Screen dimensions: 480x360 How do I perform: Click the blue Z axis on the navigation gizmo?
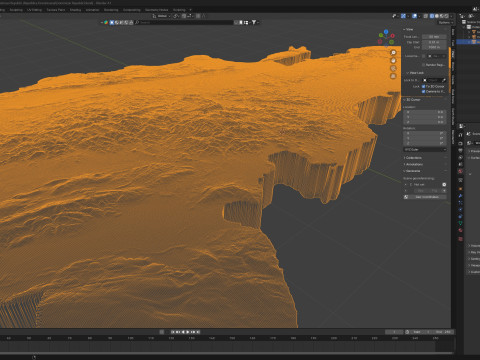386,32
